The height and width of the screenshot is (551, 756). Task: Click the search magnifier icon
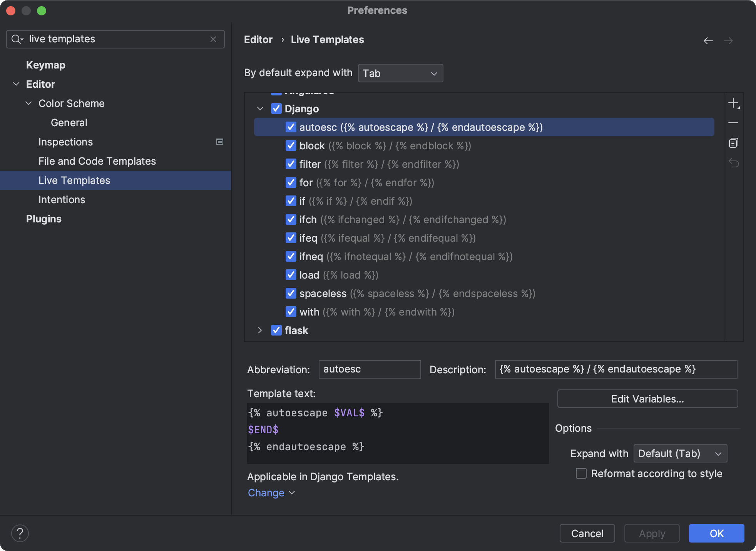(x=17, y=39)
